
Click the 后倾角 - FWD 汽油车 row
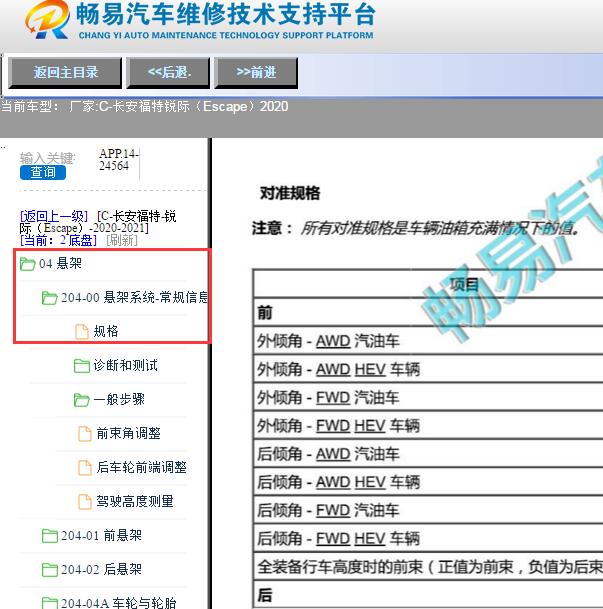point(428,510)
